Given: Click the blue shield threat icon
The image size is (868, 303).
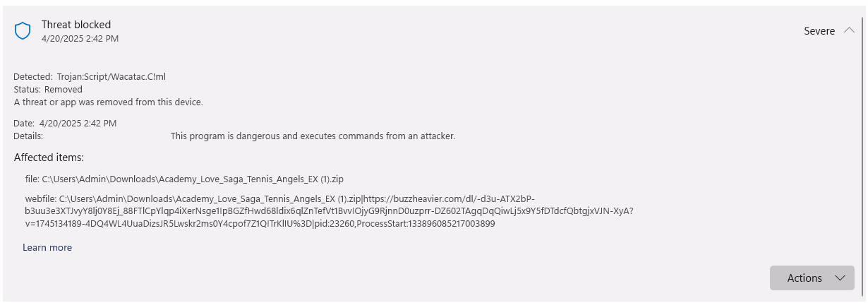Looking at the screenshot, I should click(x=23, y=31).
